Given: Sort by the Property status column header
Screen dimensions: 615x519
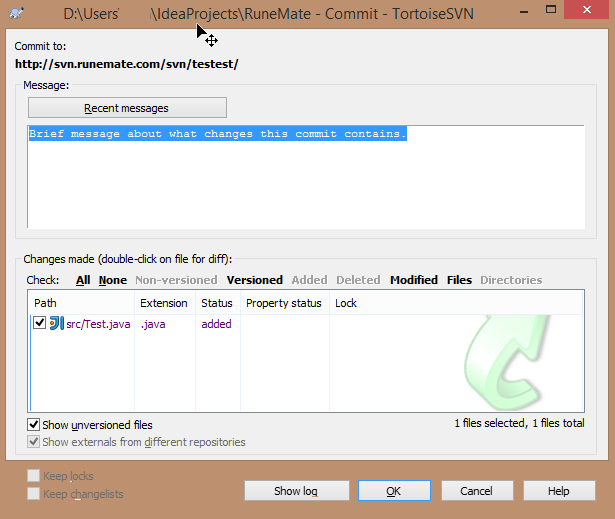Looking at the screenshot, I should tap(285, 303).
